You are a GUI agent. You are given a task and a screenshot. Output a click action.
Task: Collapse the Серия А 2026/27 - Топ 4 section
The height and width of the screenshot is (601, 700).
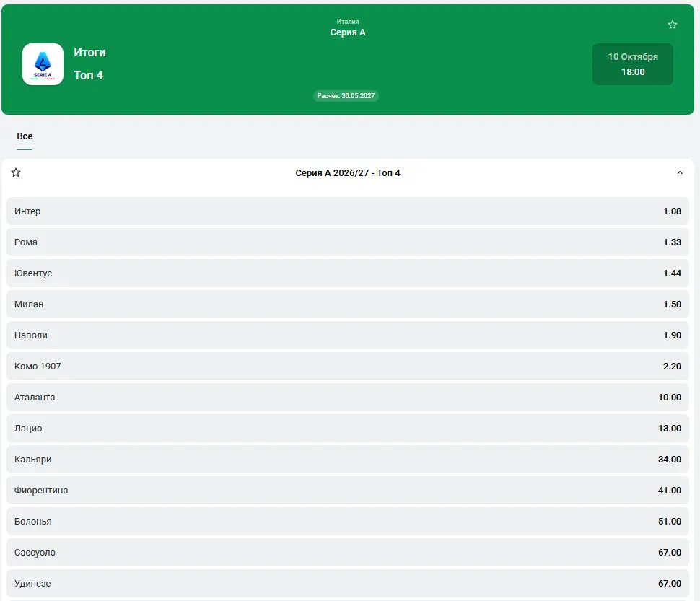(680, 172)
